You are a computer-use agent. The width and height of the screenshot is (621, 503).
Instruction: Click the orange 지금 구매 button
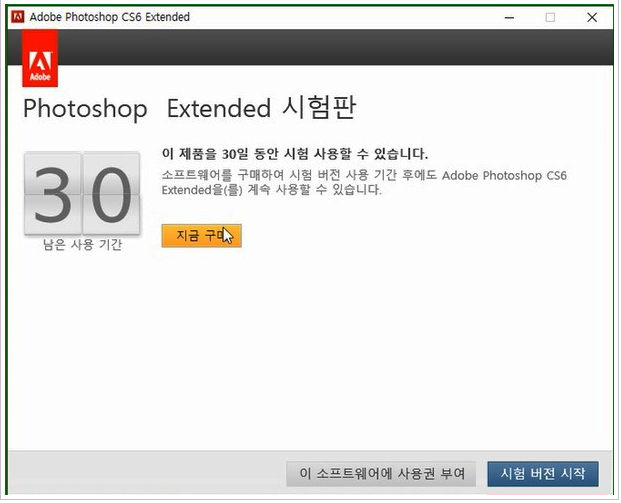201,236
